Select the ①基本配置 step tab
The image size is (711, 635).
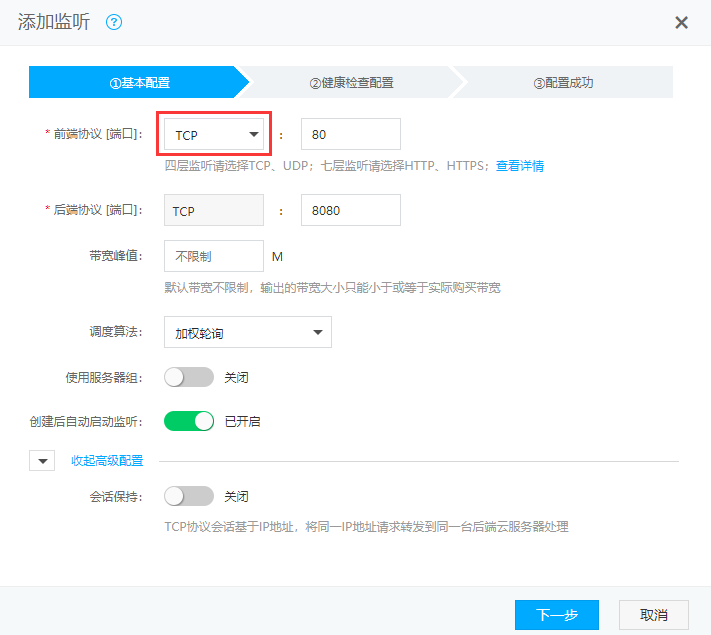[x=137, y=82]
